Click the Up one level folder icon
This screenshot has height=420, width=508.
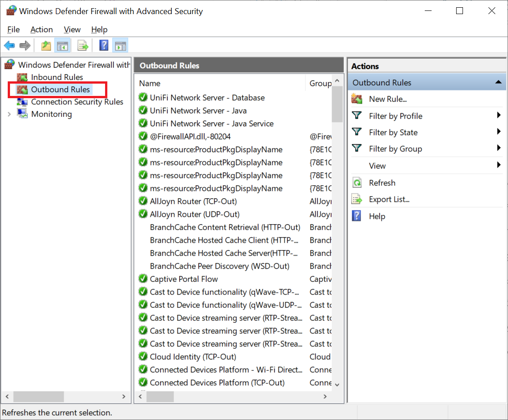point(46,45)
